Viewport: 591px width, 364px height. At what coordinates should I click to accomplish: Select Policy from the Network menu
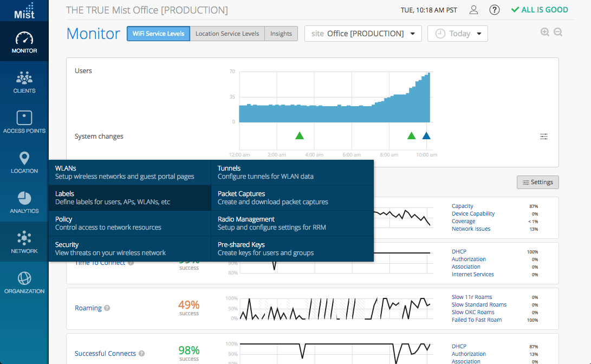click(129, 223)
